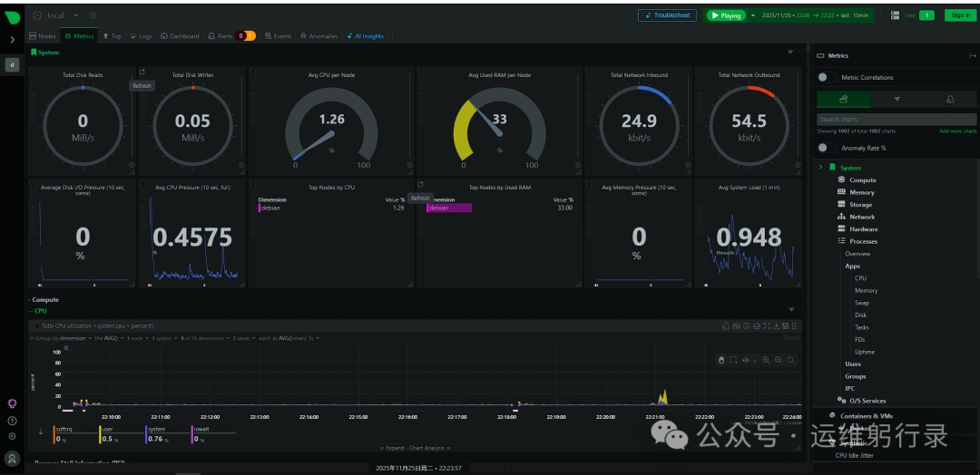Viewport: 980px width, 475px height.
Task: Click the Sign in button
Action: (x=959, y=15)
